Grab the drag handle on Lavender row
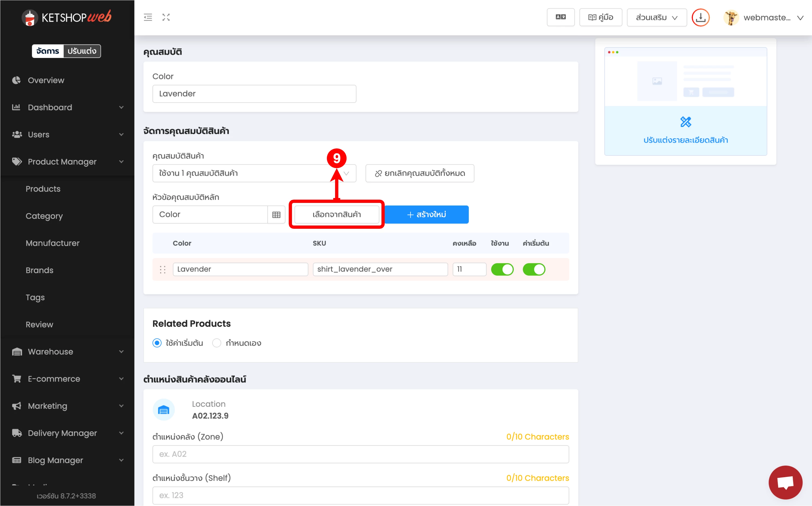 [x=163, y=270]
